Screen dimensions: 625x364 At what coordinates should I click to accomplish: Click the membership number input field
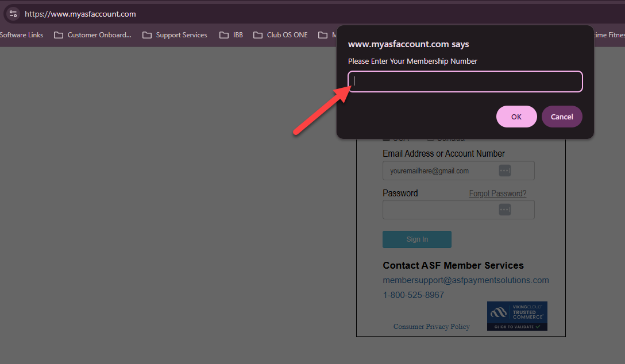(465, 82)
